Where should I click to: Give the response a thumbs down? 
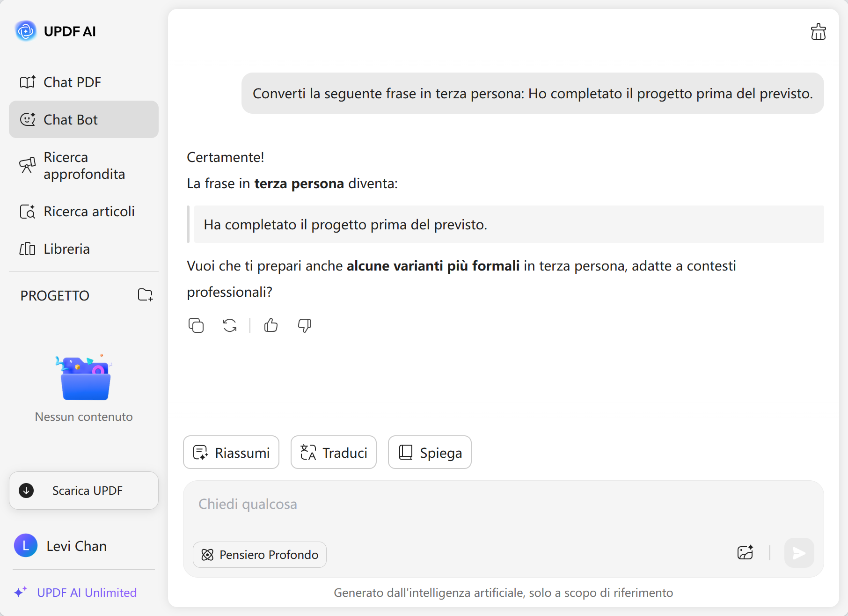point(305,325)
